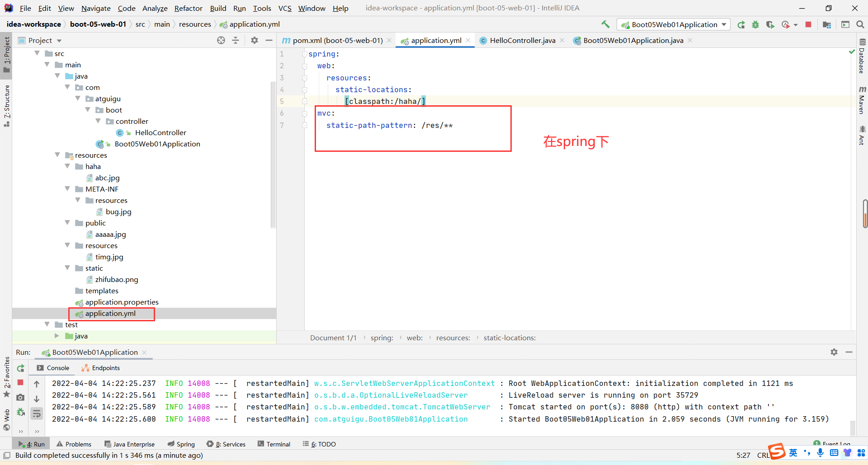Click Locate target icon in Project panel

click(x=221, y=40)
